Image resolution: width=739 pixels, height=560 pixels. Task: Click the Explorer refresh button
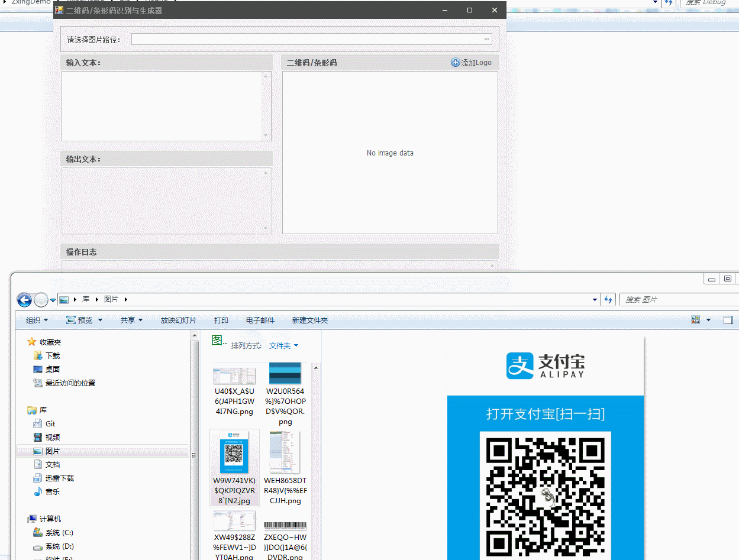[x=608, y=300]
